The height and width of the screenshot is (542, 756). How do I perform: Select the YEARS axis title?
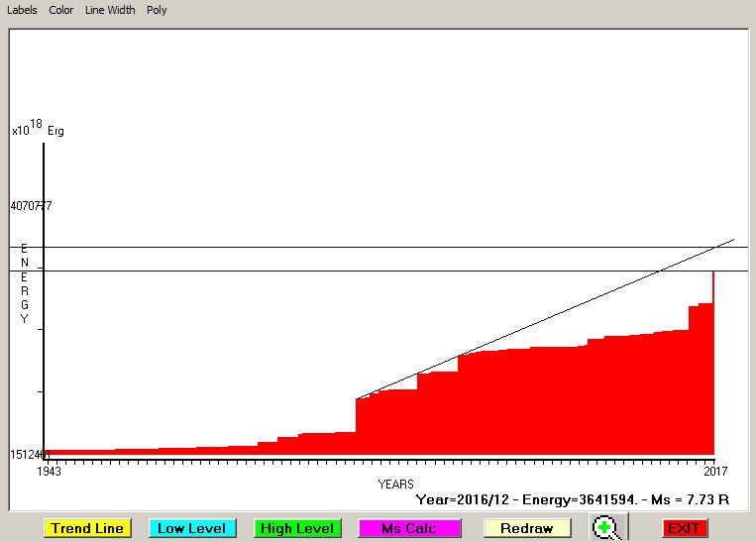pyautogui.click(x=395, y=484)
